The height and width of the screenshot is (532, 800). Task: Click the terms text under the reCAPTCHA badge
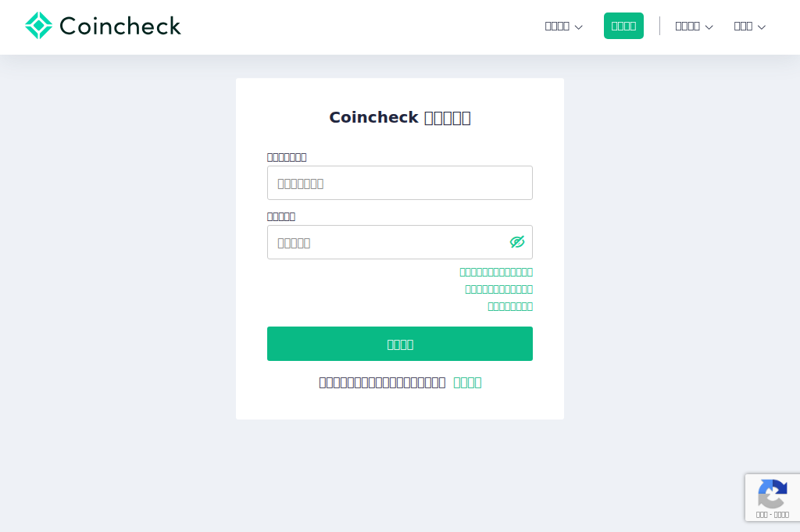click(x=773, y=515)
